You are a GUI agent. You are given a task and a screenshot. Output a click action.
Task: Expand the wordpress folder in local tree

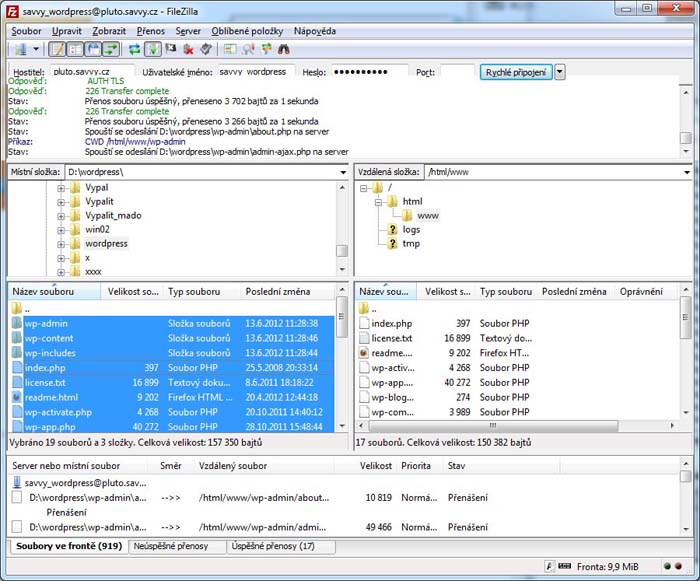click(61, 244)
